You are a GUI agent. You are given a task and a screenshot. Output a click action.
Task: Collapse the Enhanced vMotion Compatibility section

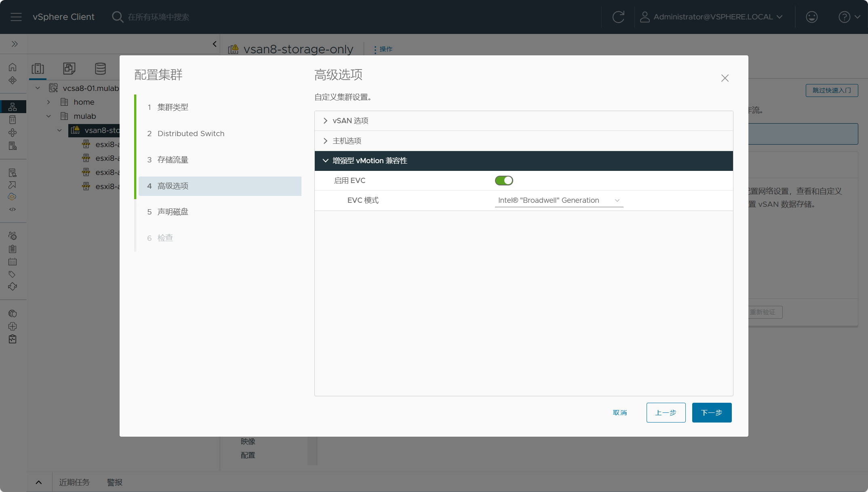click(524, 161)
